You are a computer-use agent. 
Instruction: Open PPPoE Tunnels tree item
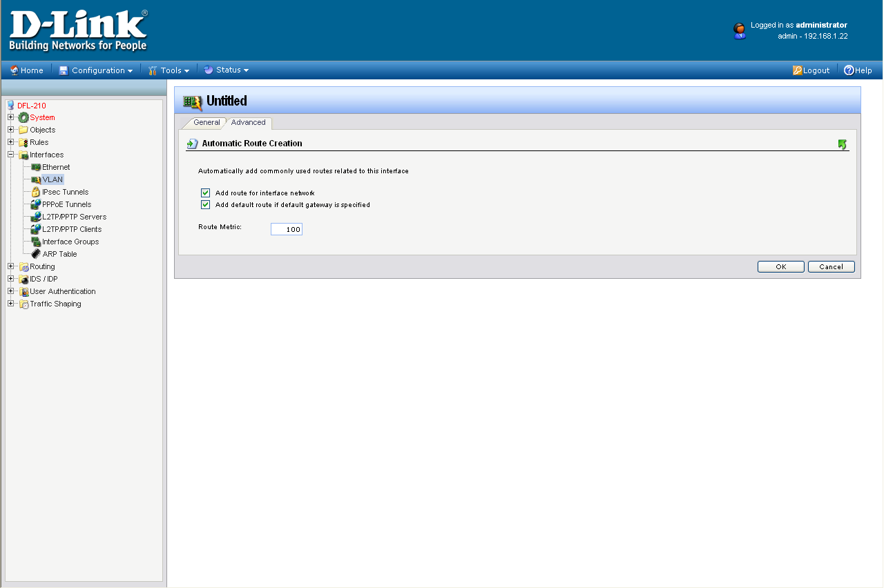coord(67,204)
